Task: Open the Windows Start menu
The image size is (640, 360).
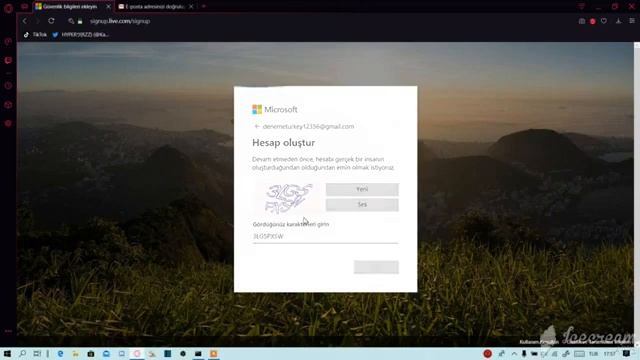Action: point(7,353)
